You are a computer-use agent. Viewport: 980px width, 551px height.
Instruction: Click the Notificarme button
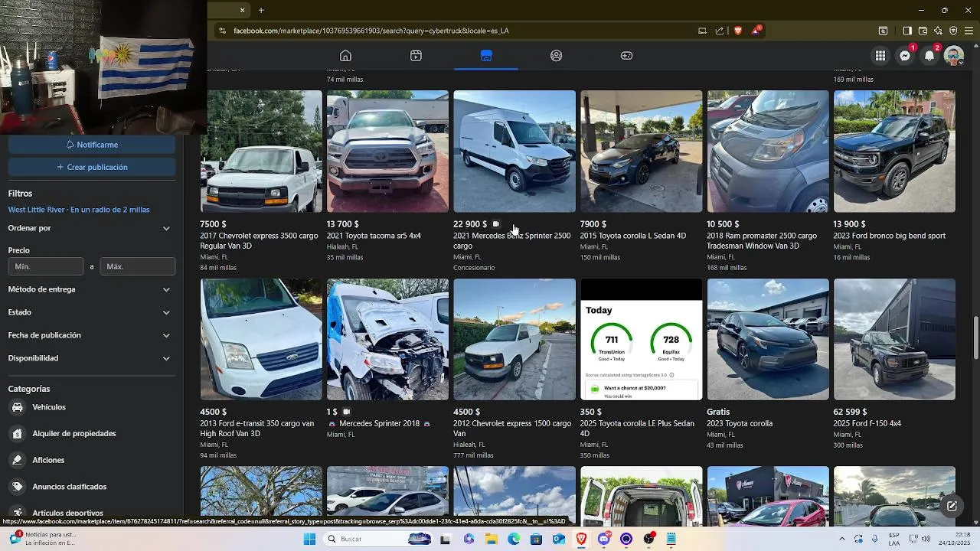coord(92,145)
